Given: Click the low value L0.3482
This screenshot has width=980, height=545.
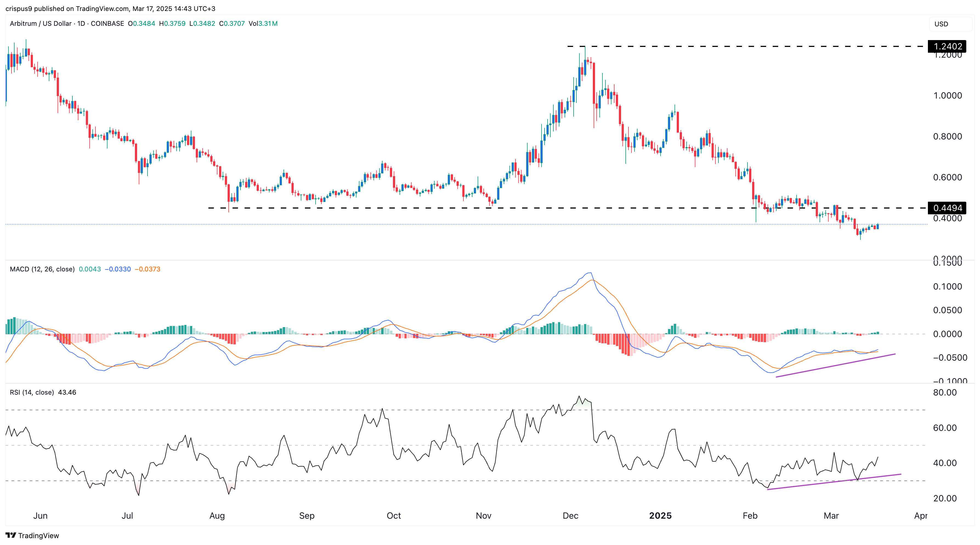Looking at the screenshot, I should coord(202,24).
